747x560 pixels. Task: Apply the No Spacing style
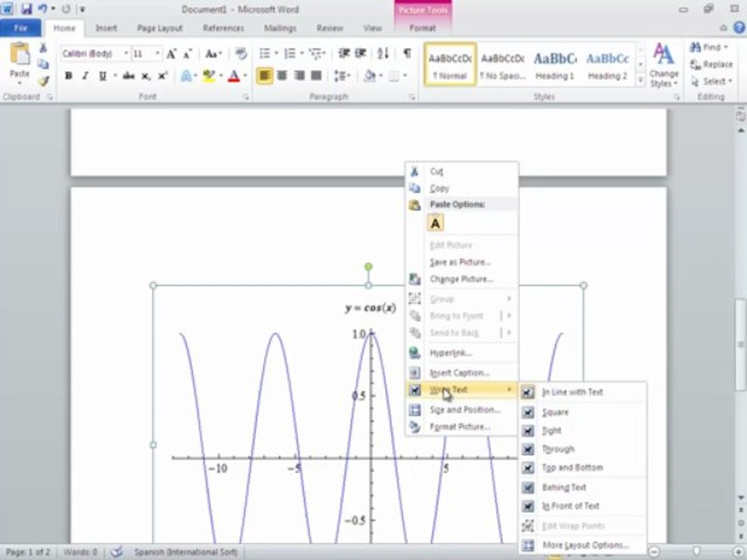pos(503,65)
